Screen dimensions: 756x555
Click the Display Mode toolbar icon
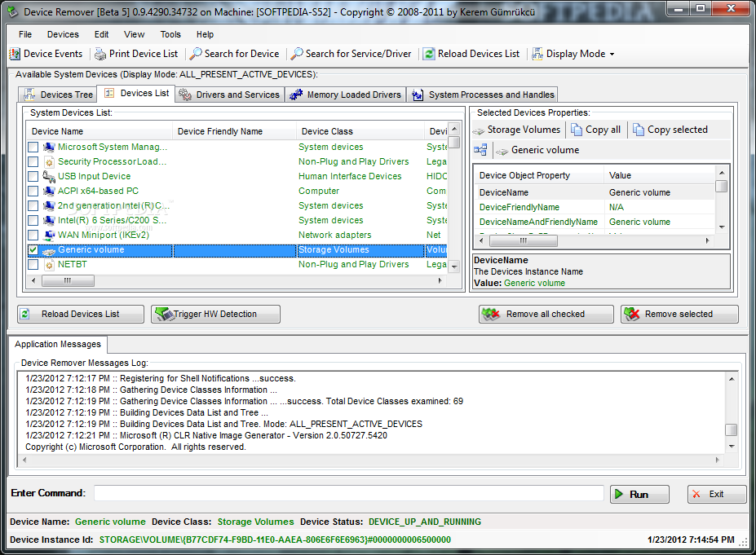[x=537, y=54]
